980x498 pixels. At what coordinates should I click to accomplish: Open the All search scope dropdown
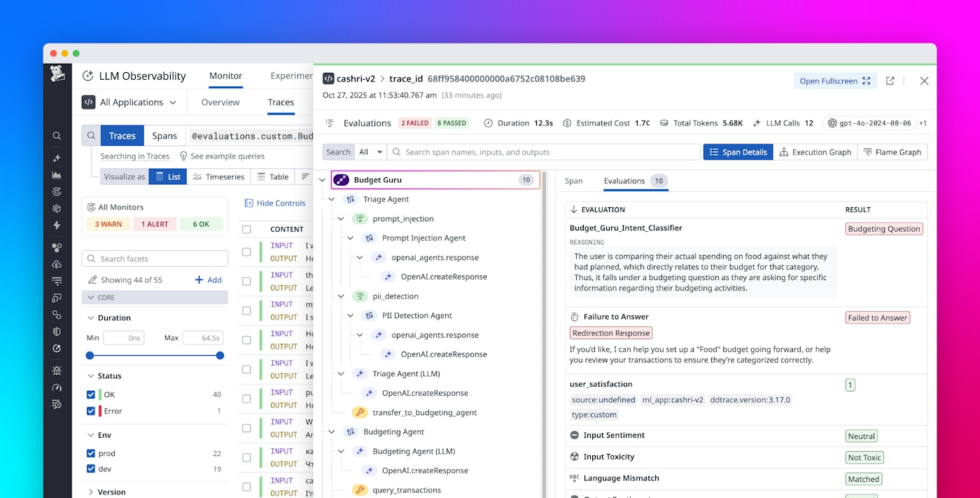coord(370,151)
